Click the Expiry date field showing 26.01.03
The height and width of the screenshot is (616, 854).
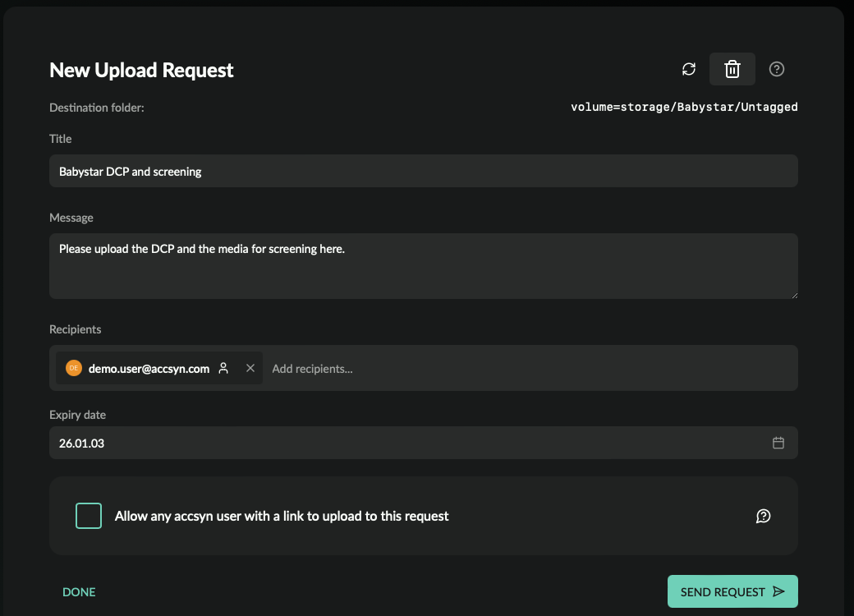pyautogui.click(x=423, y=443)
